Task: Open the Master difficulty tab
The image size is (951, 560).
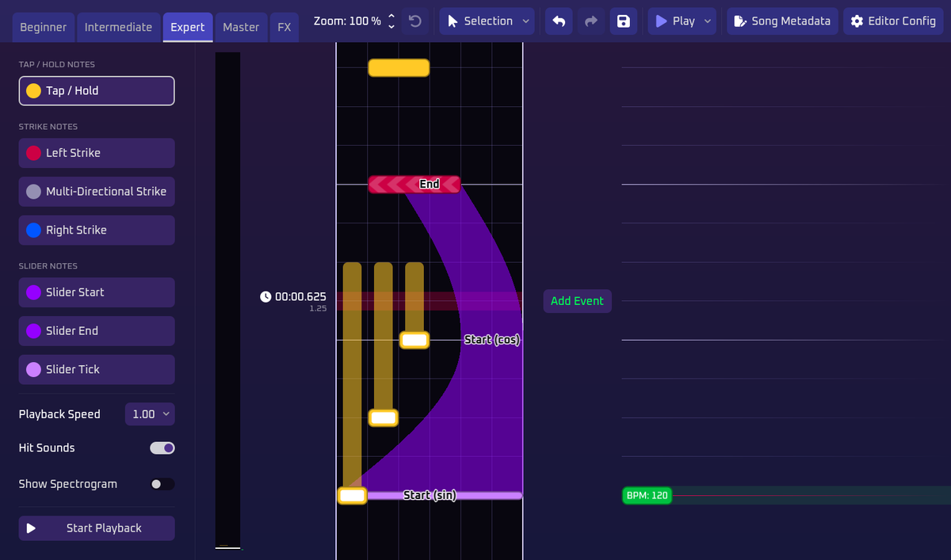Action: [241, 27]
